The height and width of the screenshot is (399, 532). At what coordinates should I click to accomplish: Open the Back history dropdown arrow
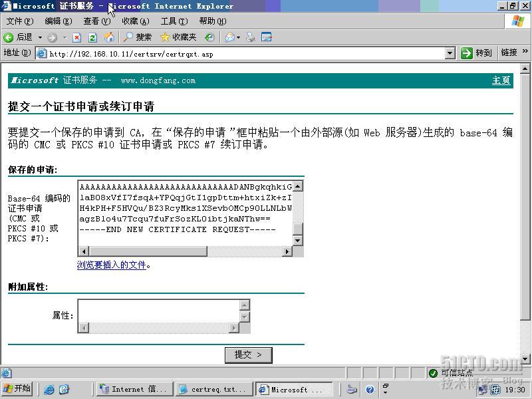[40, 37]
